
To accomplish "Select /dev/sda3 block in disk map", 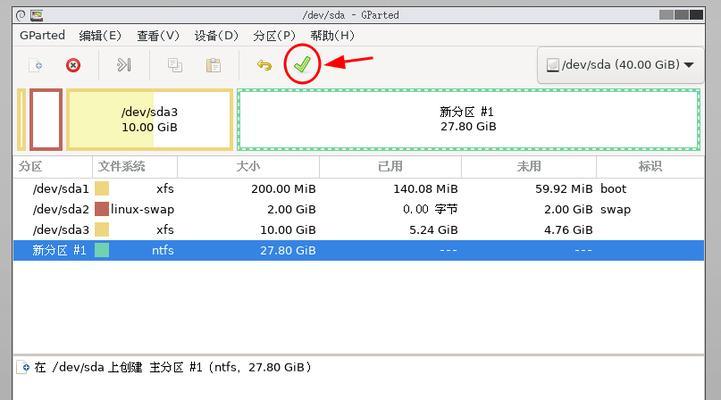I will tap(149, 120).
